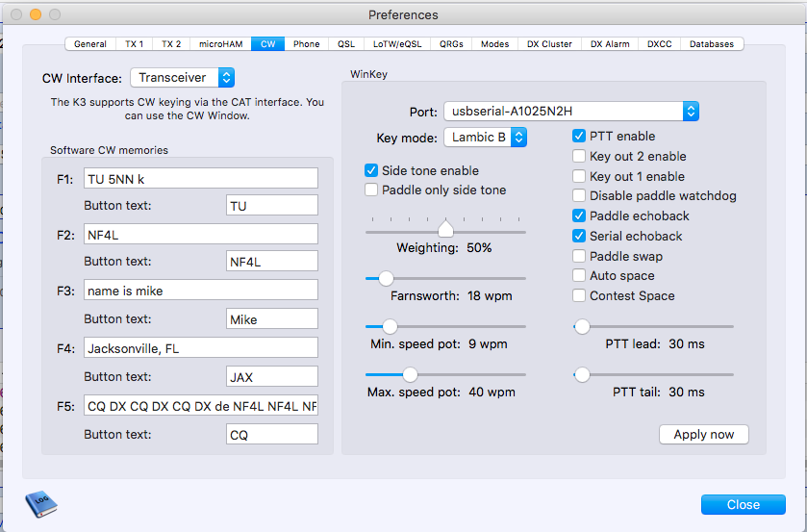Click the F1 memory text field

(200, 179)
